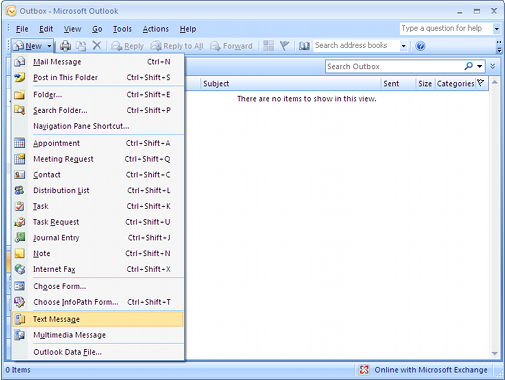Open the View menu
This screenshot has width=505, height=380.
tap(72, 29)
